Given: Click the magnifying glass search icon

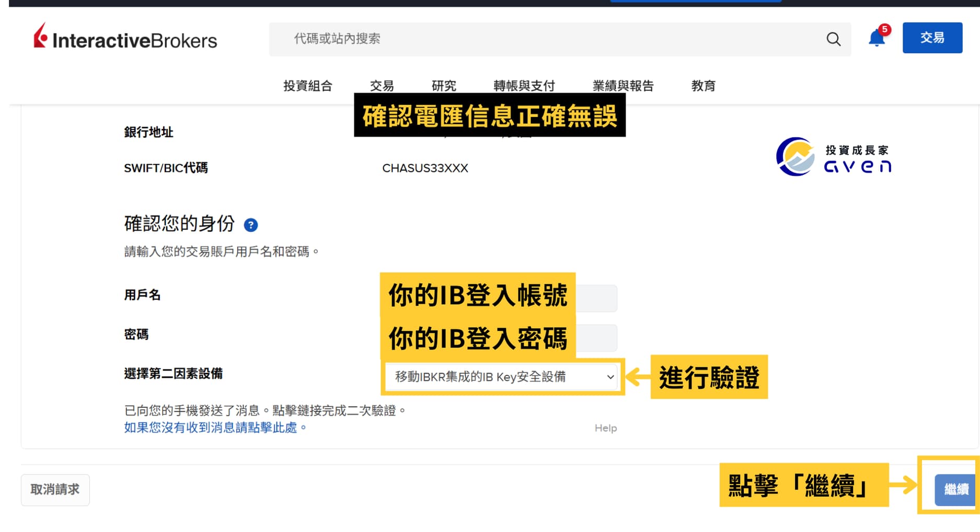Looking at the screenshot, I should (833, 39).
